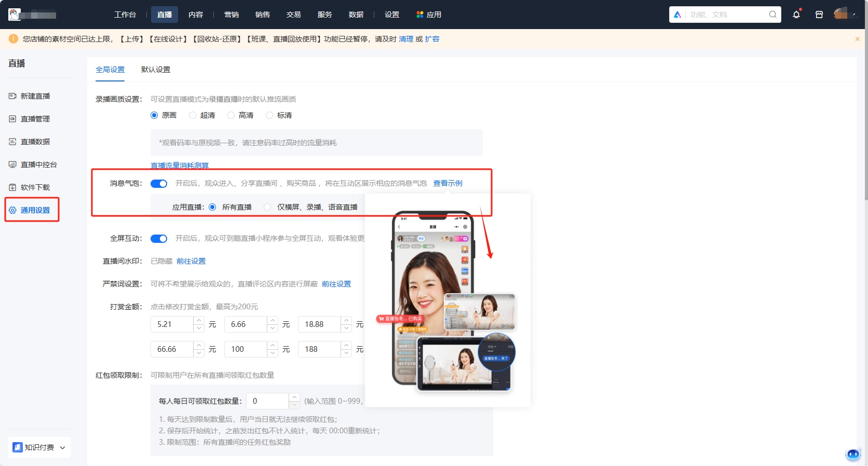Image resolution: width=868 pixels, height=466 pixels.
Task: Select the 超清 quality option
Action: point(193,115)
